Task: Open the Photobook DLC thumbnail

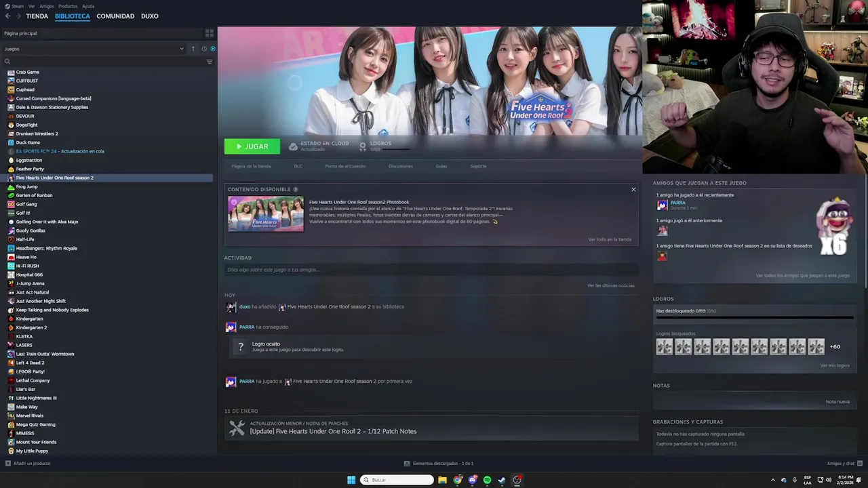Action: pos(266,213)
